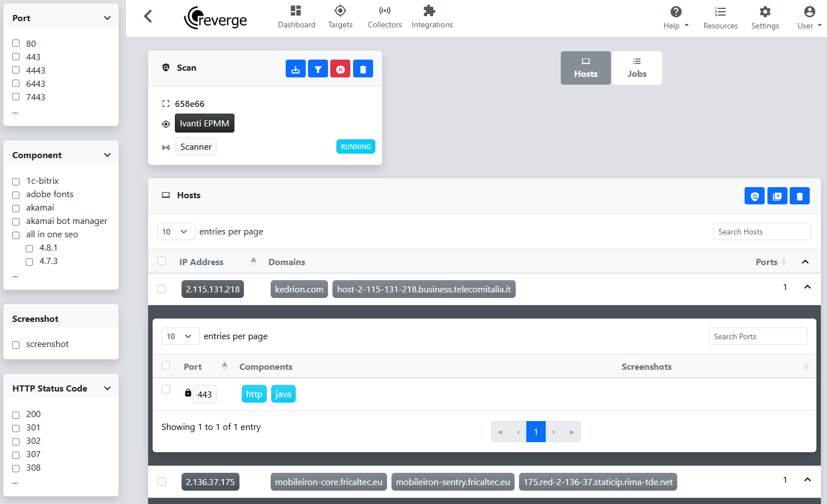Open Integrations from the puzzle icon

pos(432,17)
